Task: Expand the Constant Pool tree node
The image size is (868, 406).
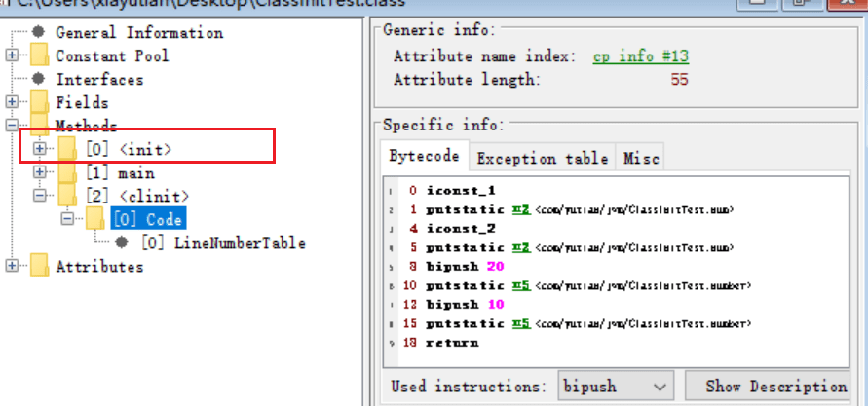Action: pos(12,55)
